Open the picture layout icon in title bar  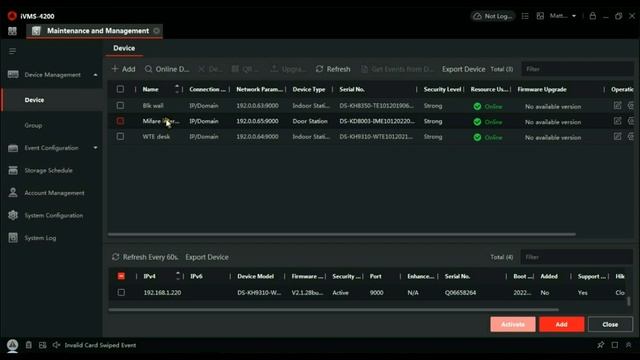point(540,16)
